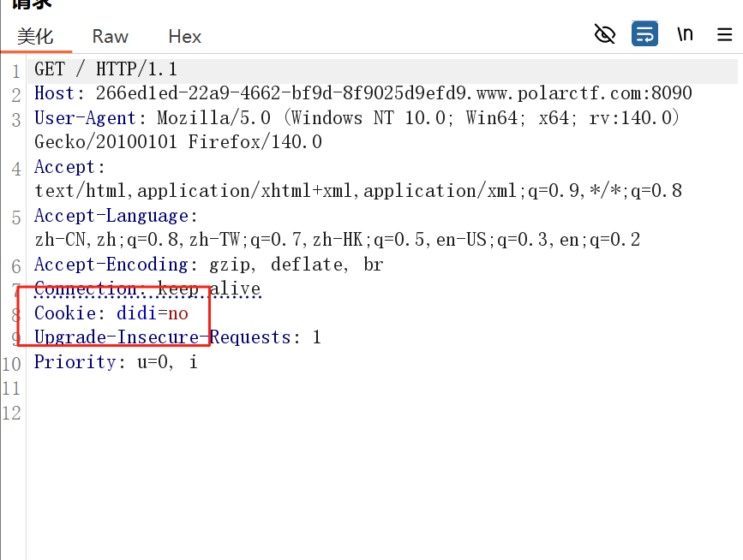Click the u=0, i priority value

click(x=167, y=361)
